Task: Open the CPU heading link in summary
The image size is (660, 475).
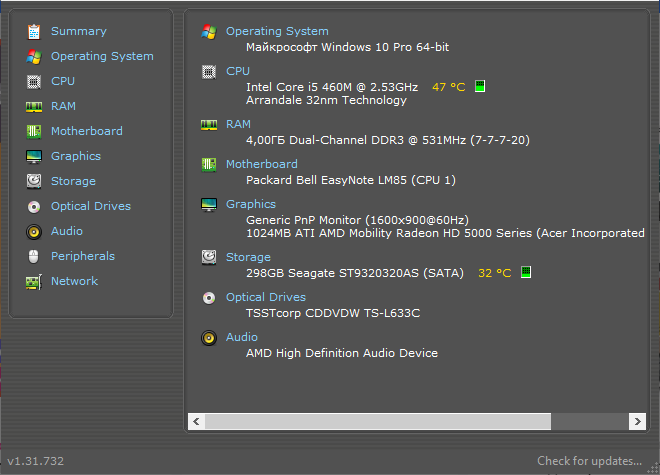Action: [238, 71]
